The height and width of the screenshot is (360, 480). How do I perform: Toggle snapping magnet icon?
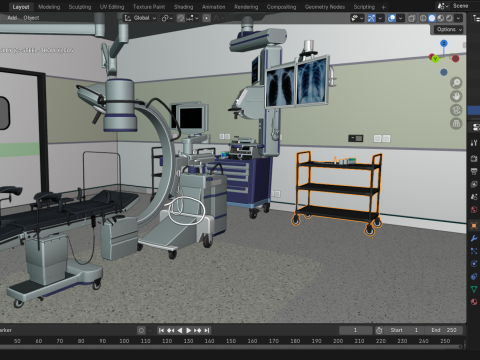(x=181, y=18)
